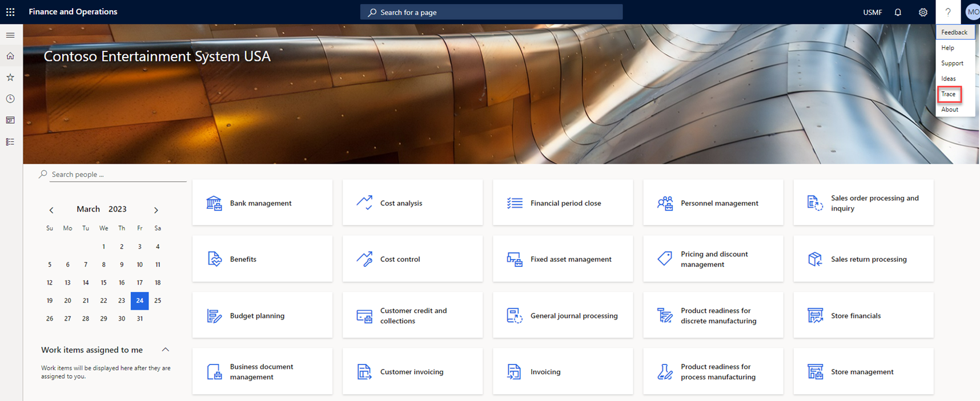Open Favorites star in sidebar
Image resolution: width=980 pixels, height=401 pixels.
(x=10, y=77)
